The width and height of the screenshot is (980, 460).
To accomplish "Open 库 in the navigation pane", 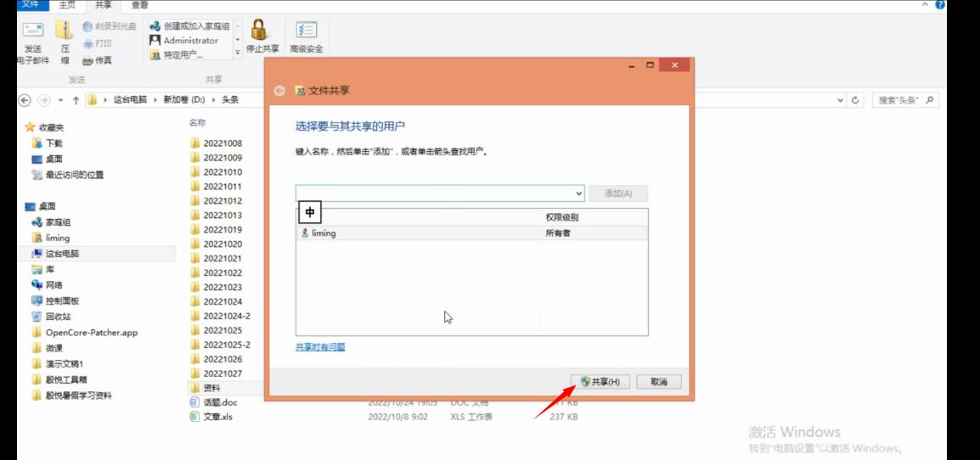I will 43,269.
